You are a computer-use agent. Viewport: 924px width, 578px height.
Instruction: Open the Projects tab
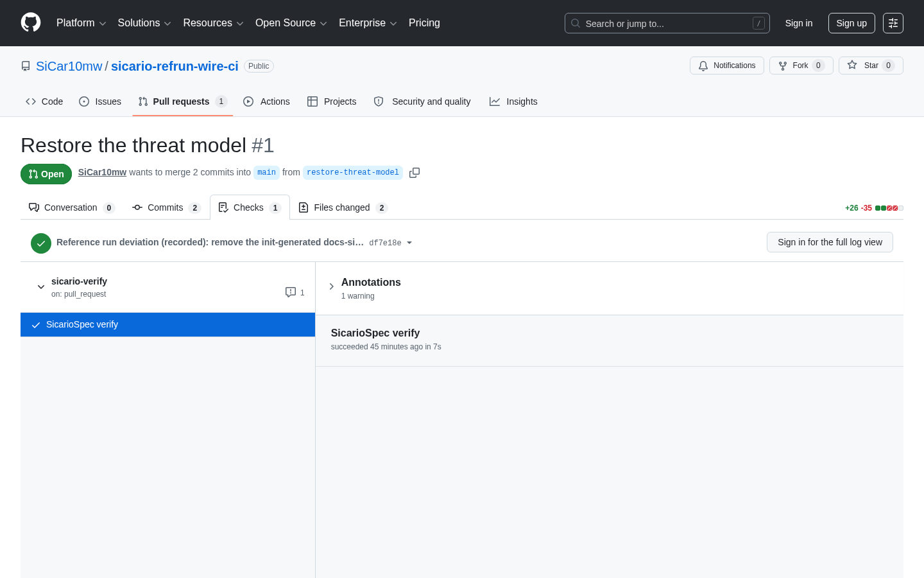point(332,101)
